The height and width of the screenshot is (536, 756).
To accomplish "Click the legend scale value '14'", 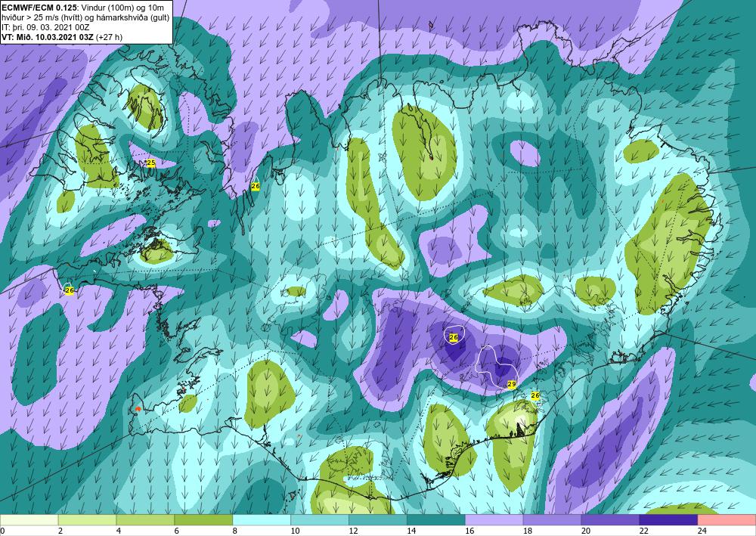I will pyautogui.click(x=411, y=531).
